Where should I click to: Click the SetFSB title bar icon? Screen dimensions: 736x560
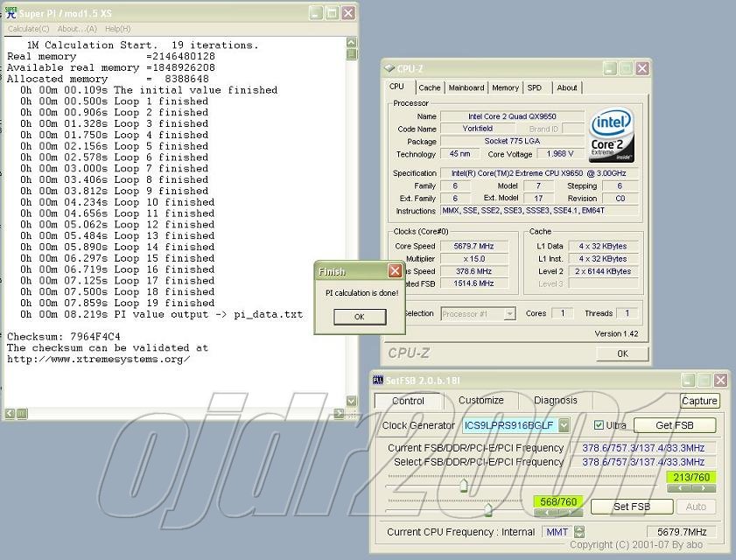click(378, 380)
